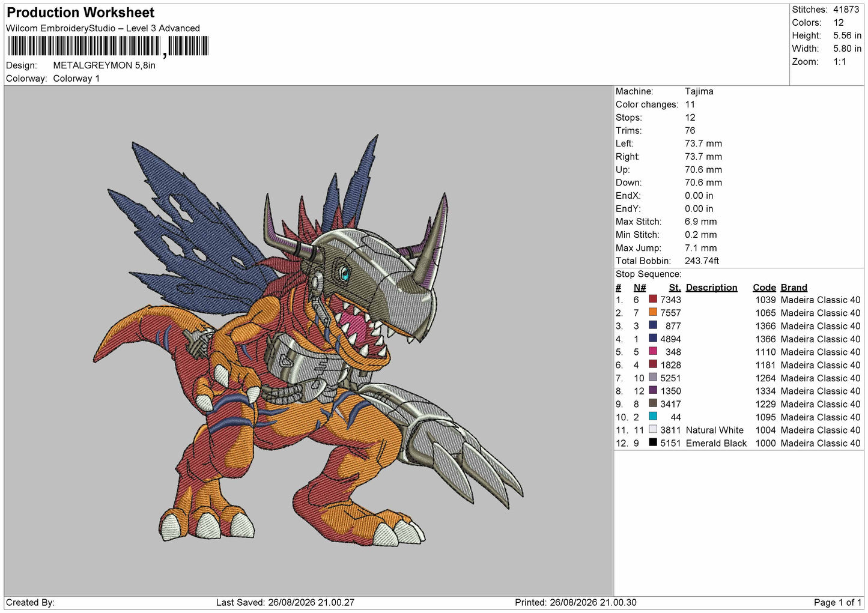Viewport: 868px width, 613px height.
Task: Click the color swatch for stop 1 (7343)
Action: [653, 299]
